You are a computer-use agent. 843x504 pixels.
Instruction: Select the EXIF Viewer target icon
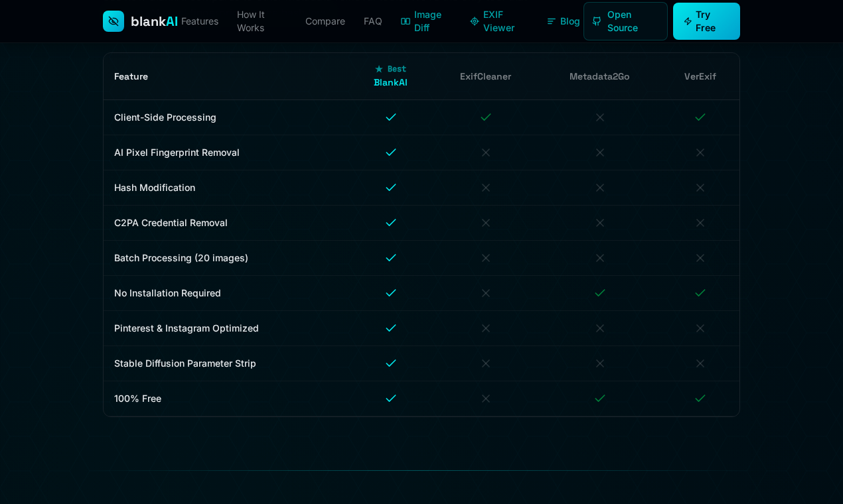475,21
